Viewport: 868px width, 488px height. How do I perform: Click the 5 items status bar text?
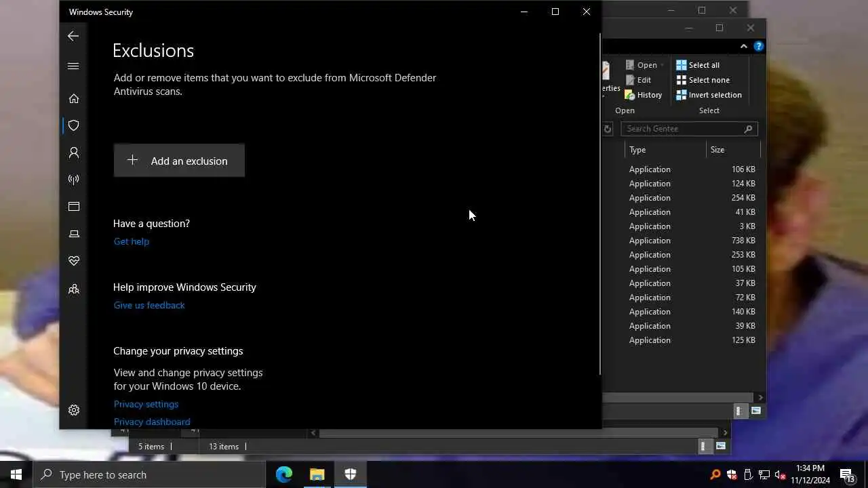151,447
